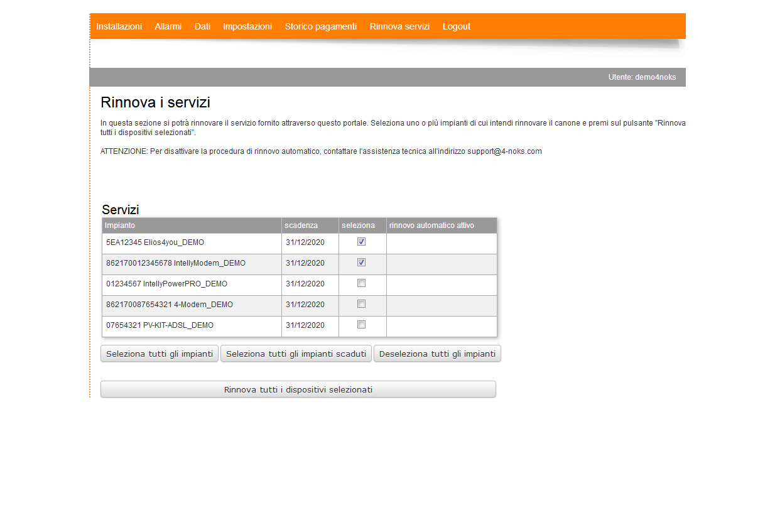The image size is (775, 532).
Task: Click the scadenza column header
Action: (x=310, y=225)
